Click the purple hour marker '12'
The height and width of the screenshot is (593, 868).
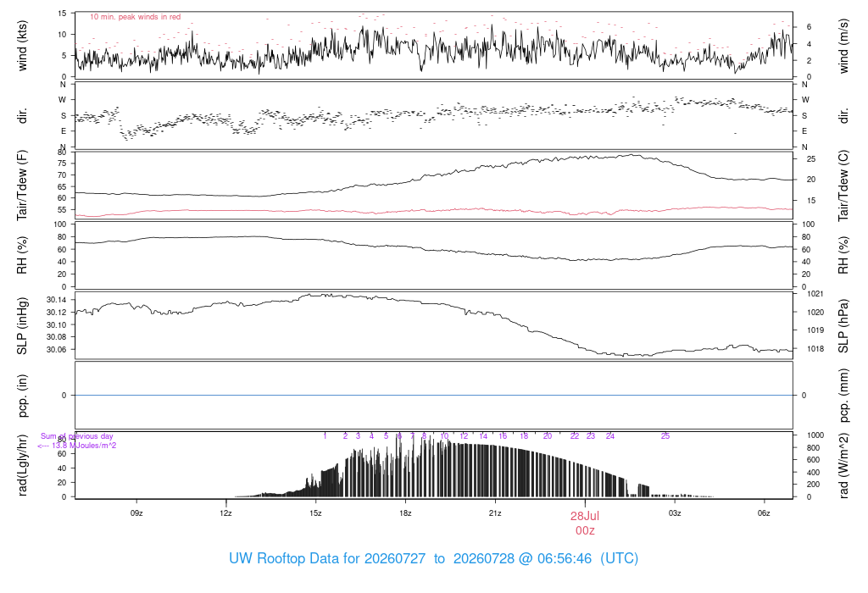click(x=464, y=436)
